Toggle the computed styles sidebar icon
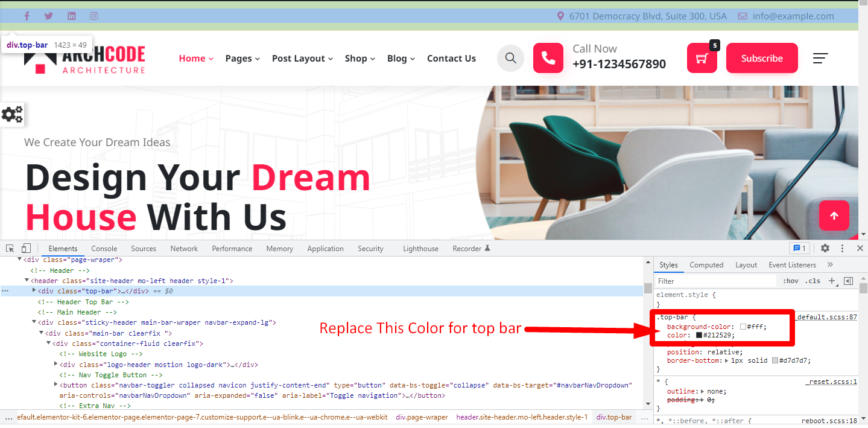This screenshot has width=868, height=428. tap(849, 281)
